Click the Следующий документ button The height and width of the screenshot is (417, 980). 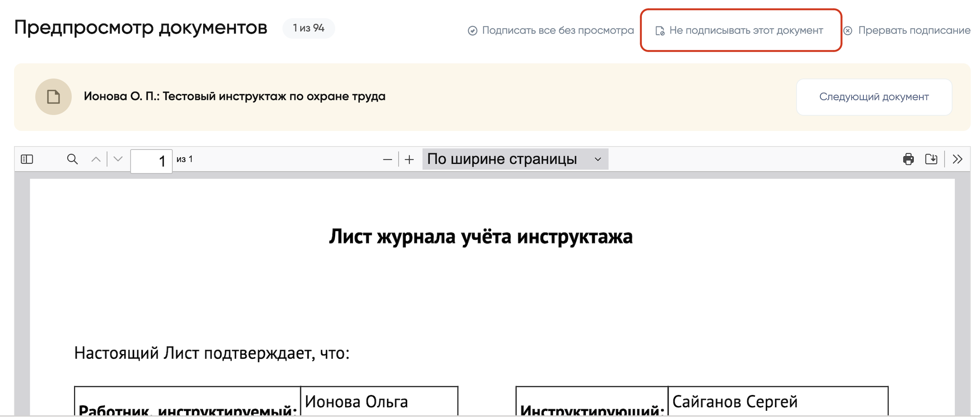(x=873, y=96)
